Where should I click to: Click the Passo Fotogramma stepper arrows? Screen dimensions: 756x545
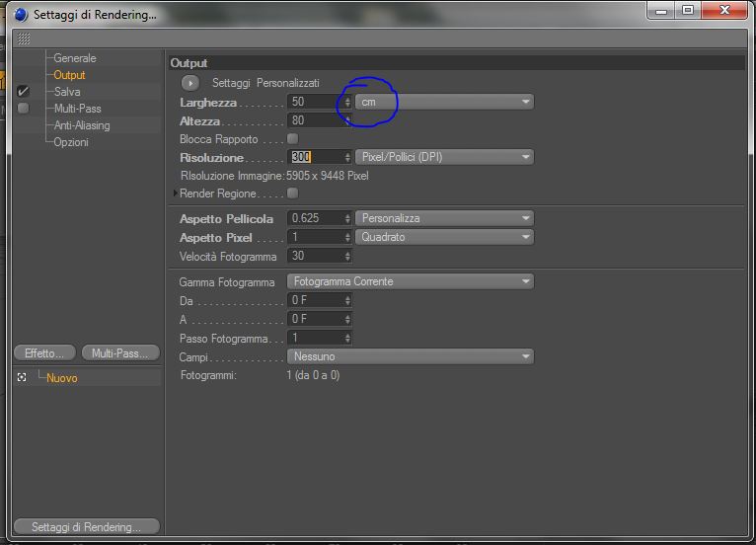[347, 338]
